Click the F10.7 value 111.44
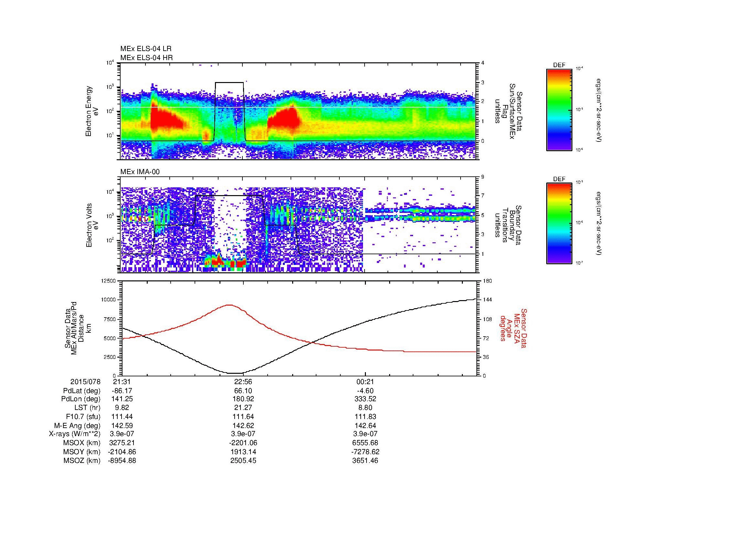Screen dimensions: 756x534 coord(122,417)
